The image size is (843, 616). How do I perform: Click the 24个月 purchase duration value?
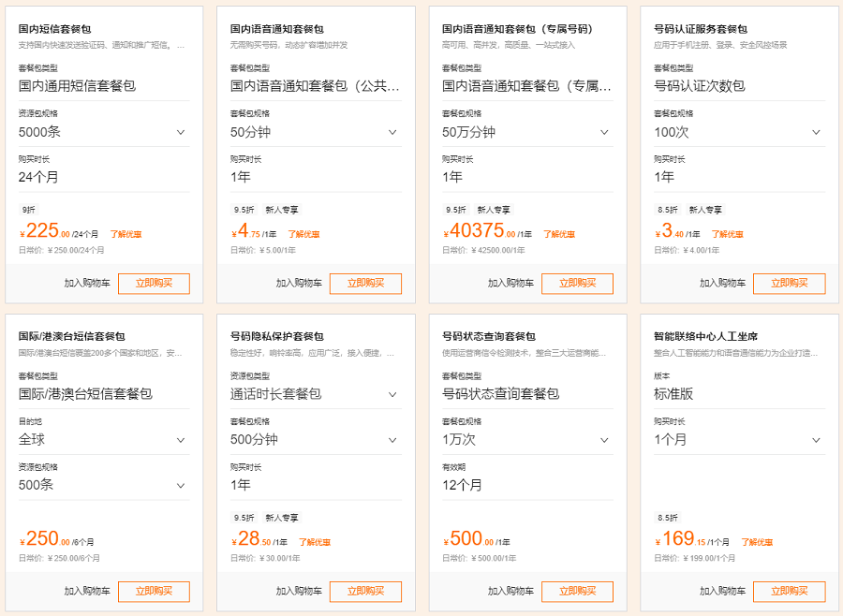point(38,177)
